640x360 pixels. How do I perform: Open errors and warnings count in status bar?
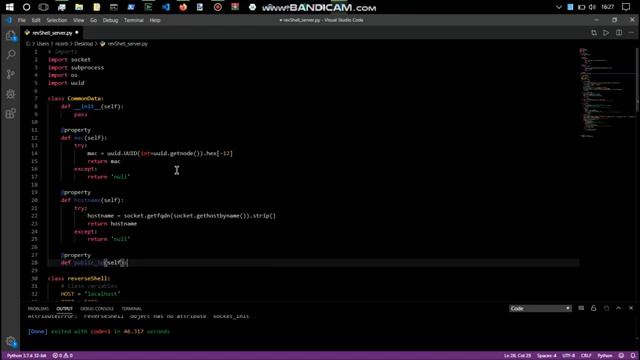(x=62, y=356)
